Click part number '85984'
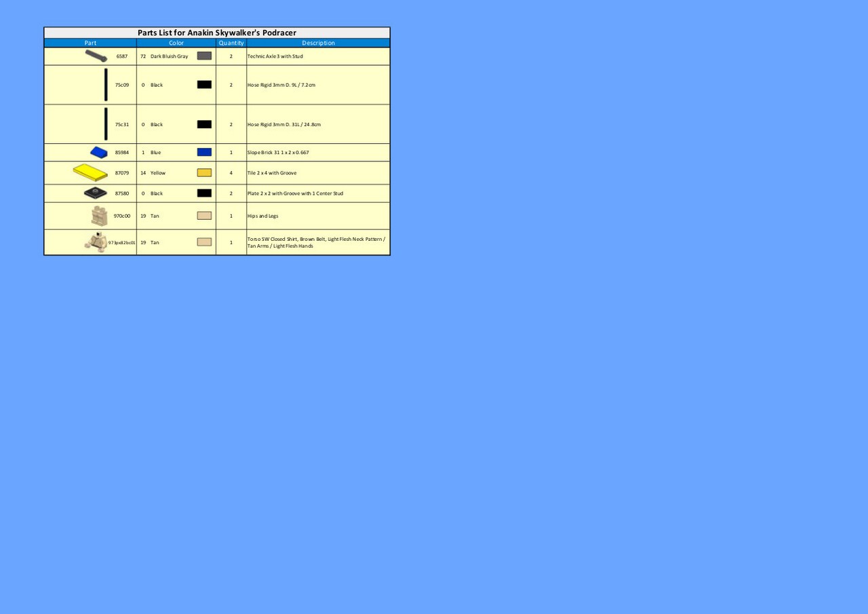This screenshot has height=614, width=868. click(122, 153)
